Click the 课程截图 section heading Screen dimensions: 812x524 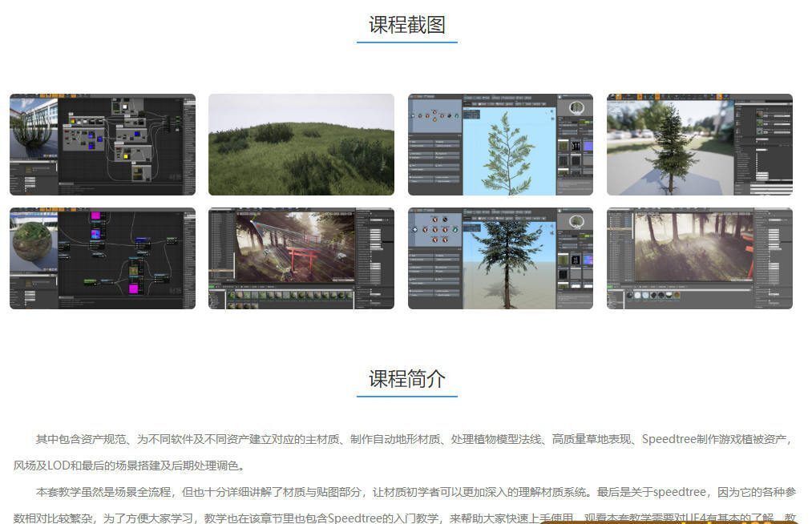click(406, 25)
